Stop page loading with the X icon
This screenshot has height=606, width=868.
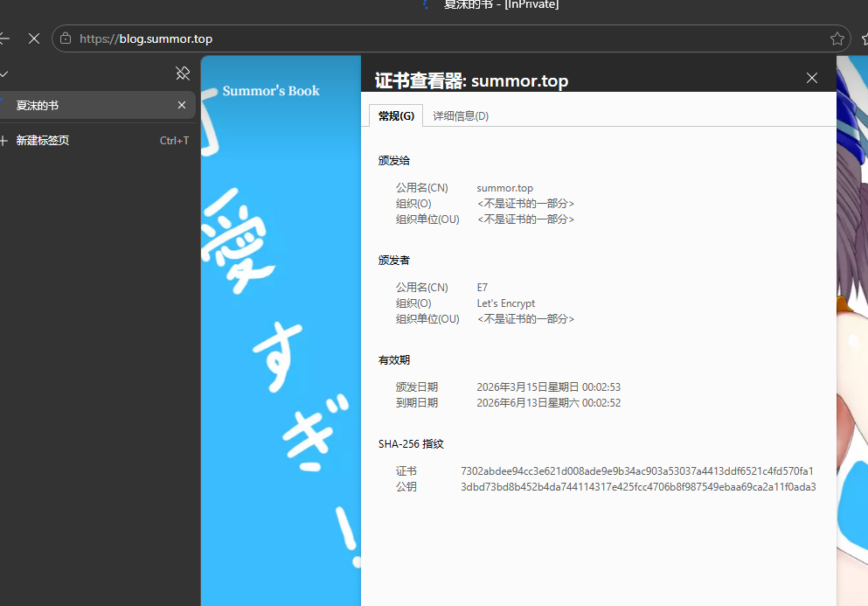(34, 38)
